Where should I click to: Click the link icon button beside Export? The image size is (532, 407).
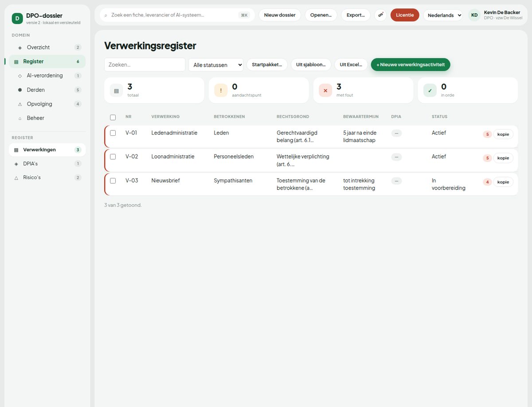380,15
